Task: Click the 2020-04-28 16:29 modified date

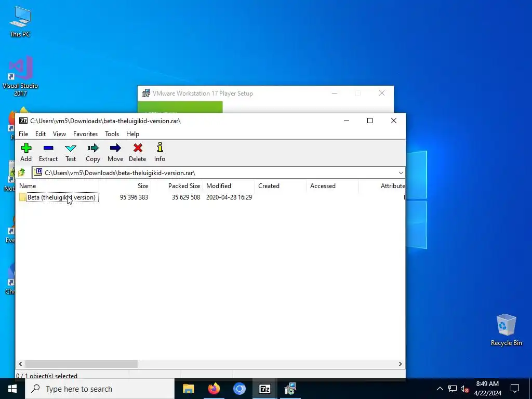Action: coord(229,197)
